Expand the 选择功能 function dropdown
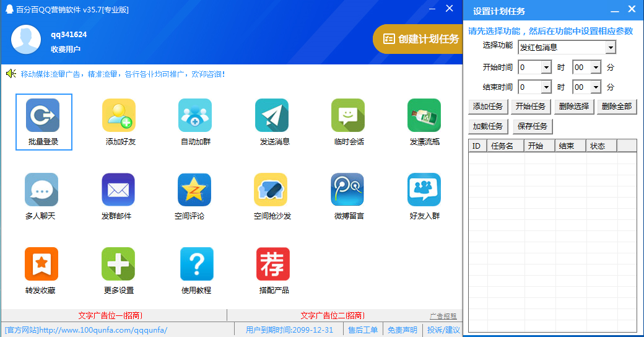This screenshot has height=337, width=644. (x=611, y=48)
